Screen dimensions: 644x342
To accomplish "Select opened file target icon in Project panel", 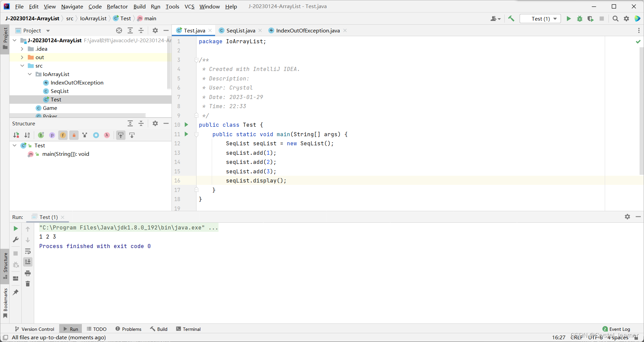I will coord(119,30).
